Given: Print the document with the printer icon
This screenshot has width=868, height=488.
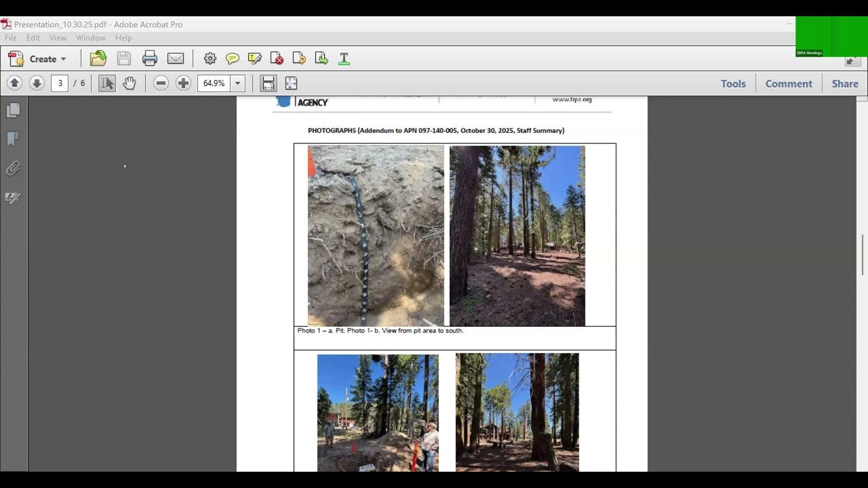Looking at the screenshot, I should click(x=150, y=58).
